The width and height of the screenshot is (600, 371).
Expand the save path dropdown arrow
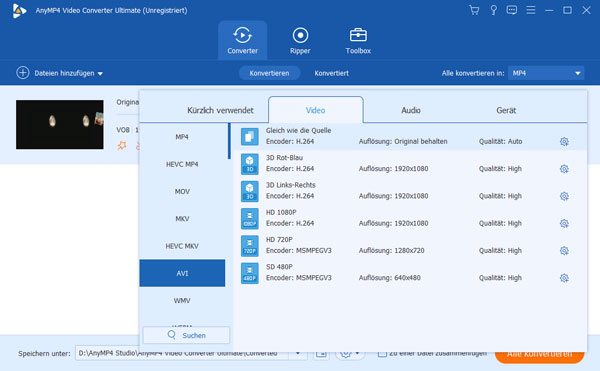(x=298, y=353)
